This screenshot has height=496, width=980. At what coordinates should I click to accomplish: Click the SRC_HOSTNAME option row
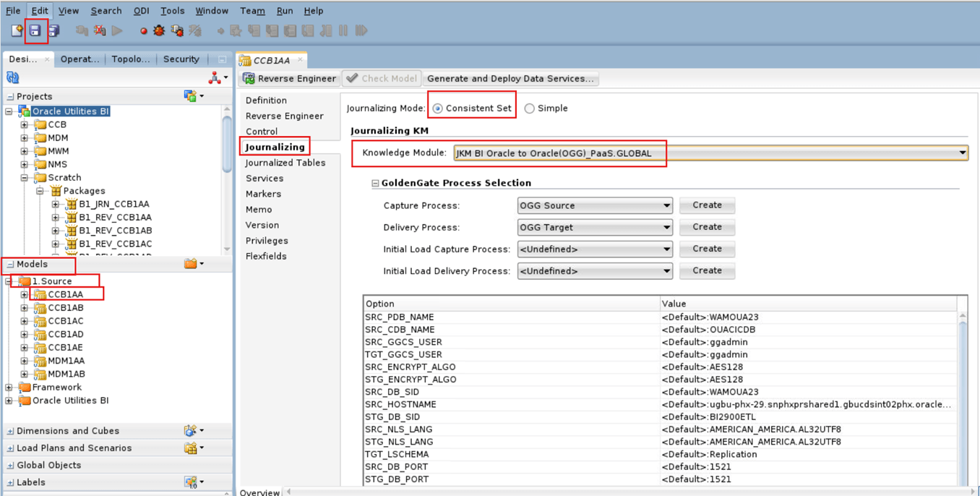click(x=660, y=404)
